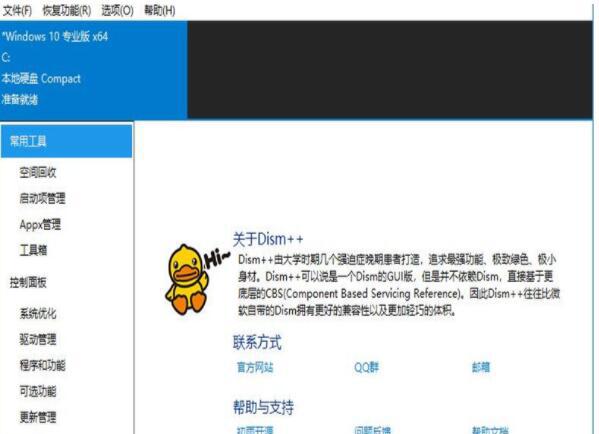
Task: Click the 本地硬盘 Compact text
Action: 41,79
